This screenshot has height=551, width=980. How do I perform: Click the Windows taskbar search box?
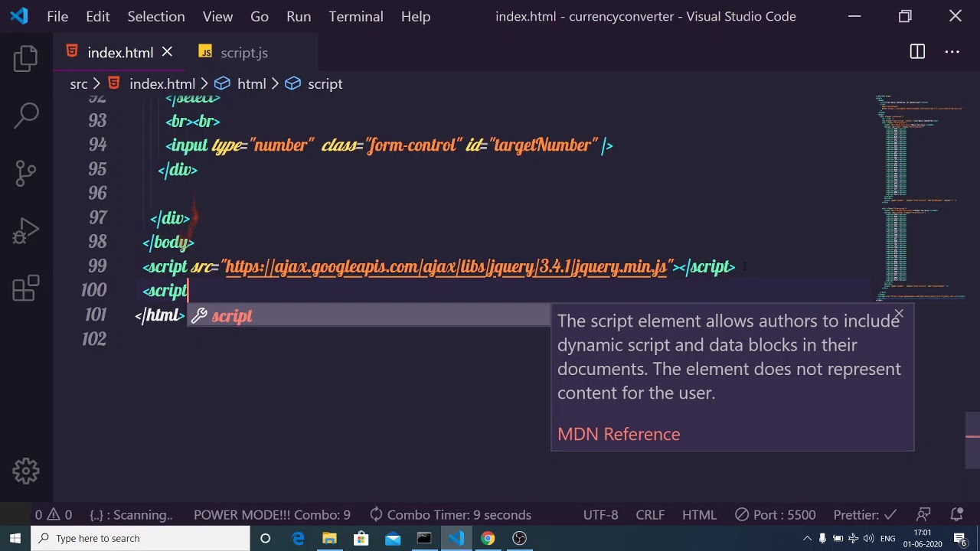click(142, 538)
